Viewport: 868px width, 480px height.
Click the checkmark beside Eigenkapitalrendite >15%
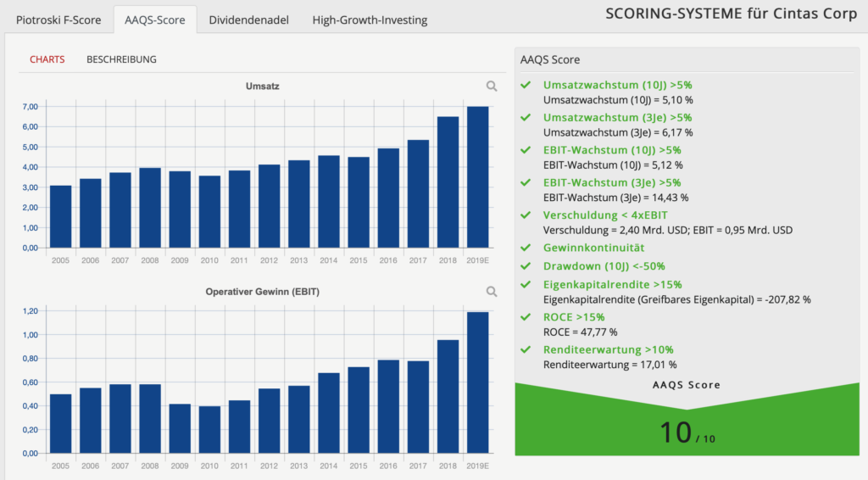point(526,285)
